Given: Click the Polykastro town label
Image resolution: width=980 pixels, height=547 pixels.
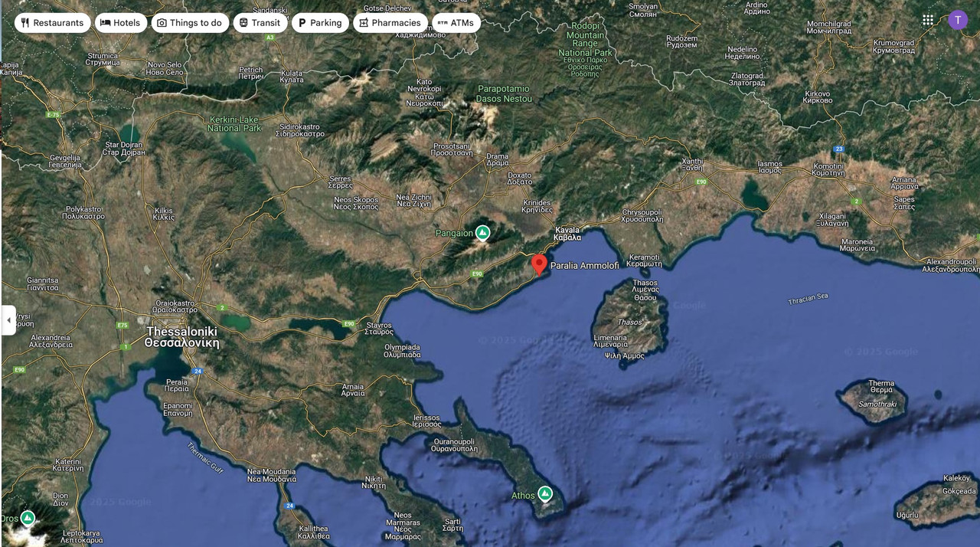Looking at the screenshot, I should [83, 213].
